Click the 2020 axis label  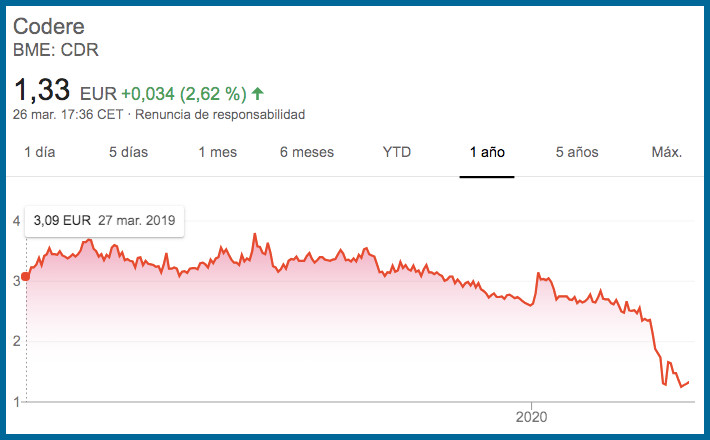coord(532,417)
